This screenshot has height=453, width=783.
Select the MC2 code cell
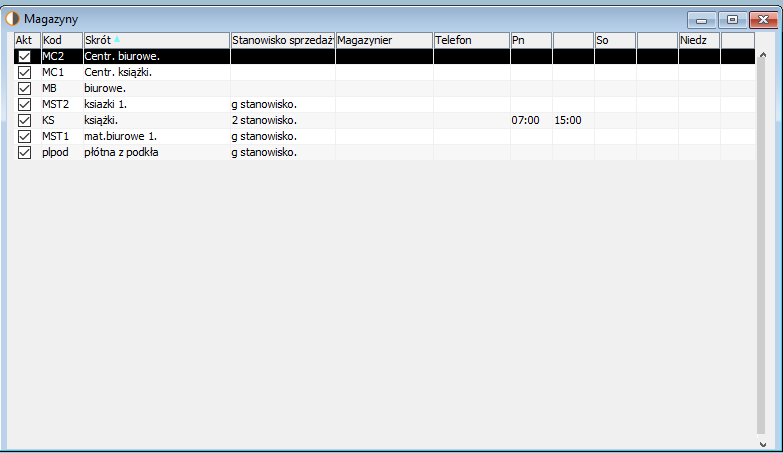pos(62,56)
